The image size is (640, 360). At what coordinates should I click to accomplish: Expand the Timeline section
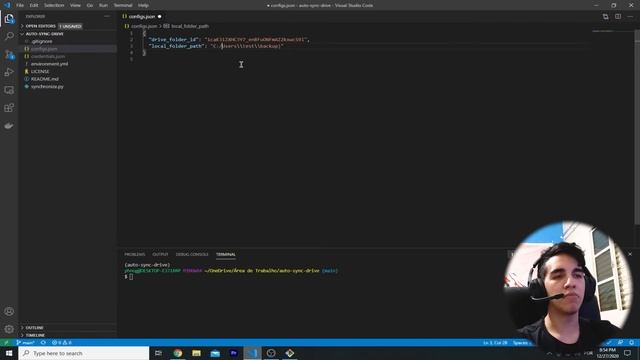coord(35,335)
